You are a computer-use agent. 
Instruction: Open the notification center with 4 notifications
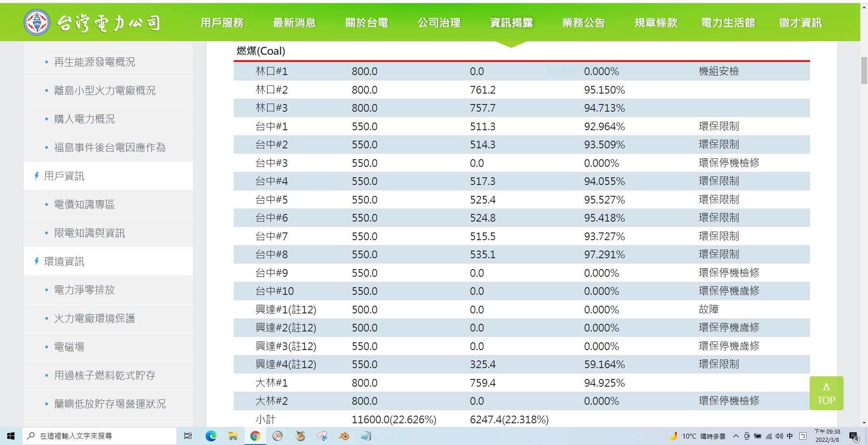click(x=854, y=436)
